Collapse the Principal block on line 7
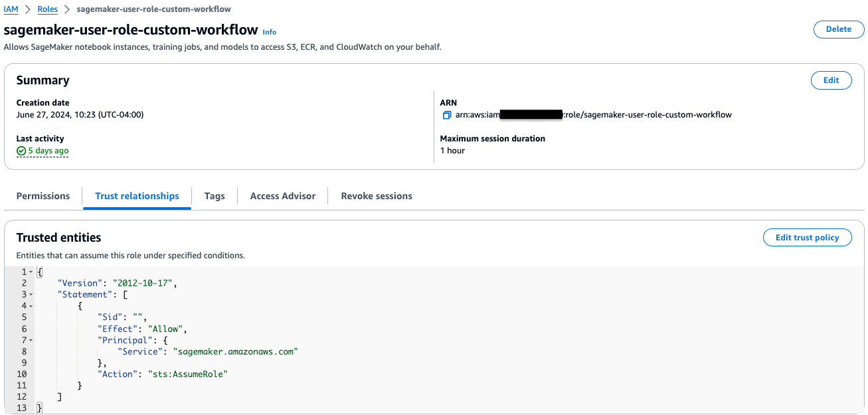This screenshot has width=868, height=415. click(x=31, y=340)
